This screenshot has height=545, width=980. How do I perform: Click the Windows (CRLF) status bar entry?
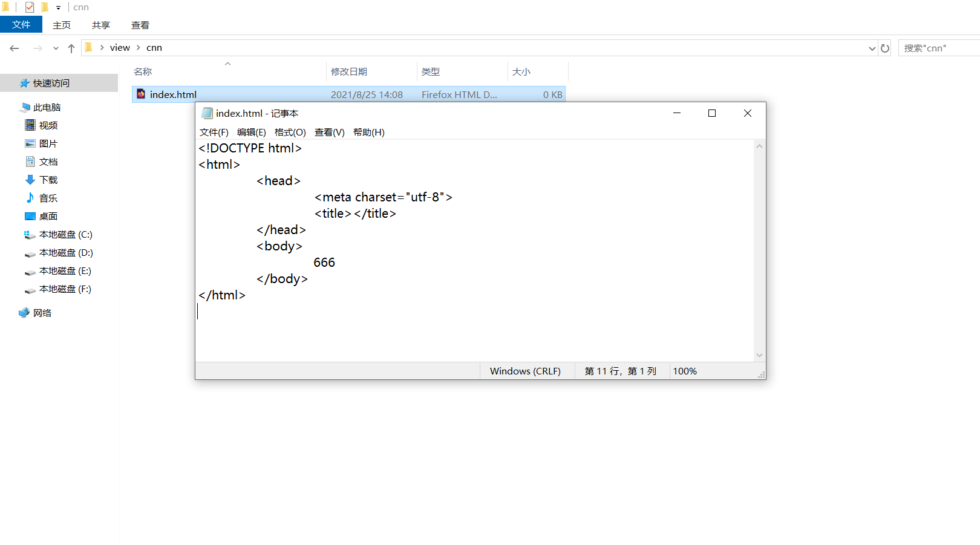[525, 371]
